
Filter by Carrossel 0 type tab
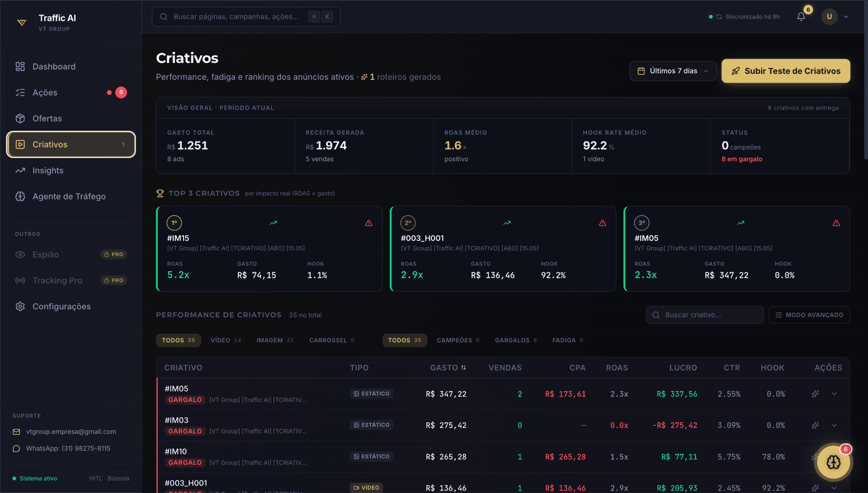(332, 340)
